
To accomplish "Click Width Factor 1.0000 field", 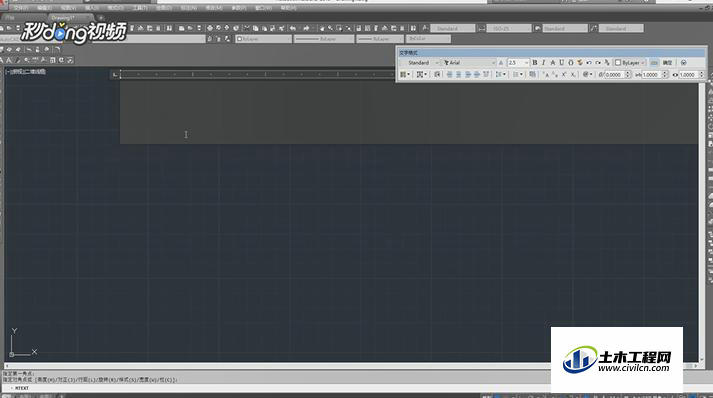I will pyautogui.click(x=688, y=75).
